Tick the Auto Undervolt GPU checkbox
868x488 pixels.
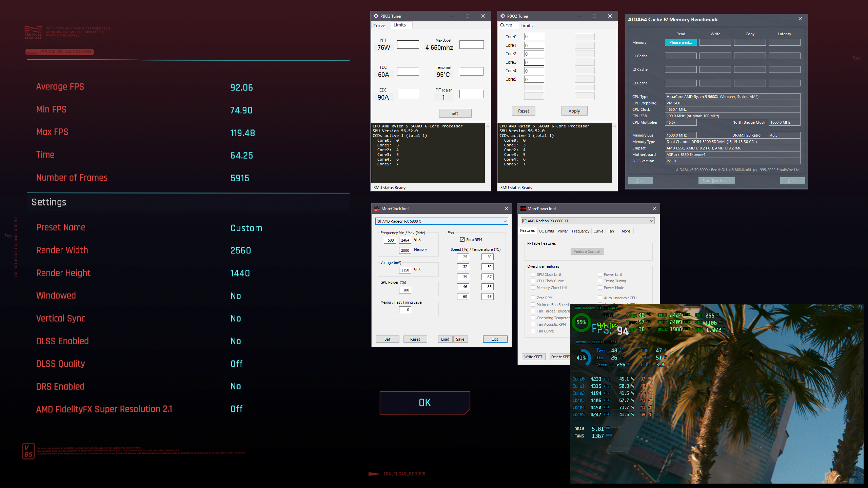(x=600, y=298)
